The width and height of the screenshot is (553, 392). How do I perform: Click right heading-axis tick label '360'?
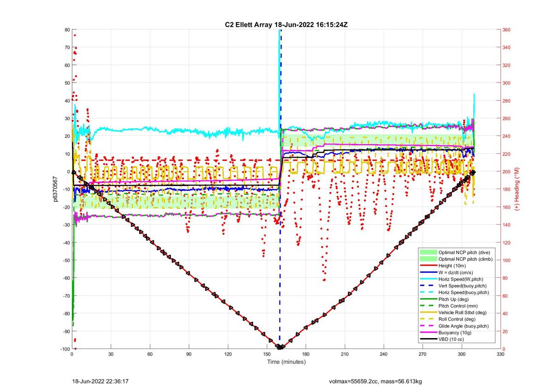tap(506, 30)
